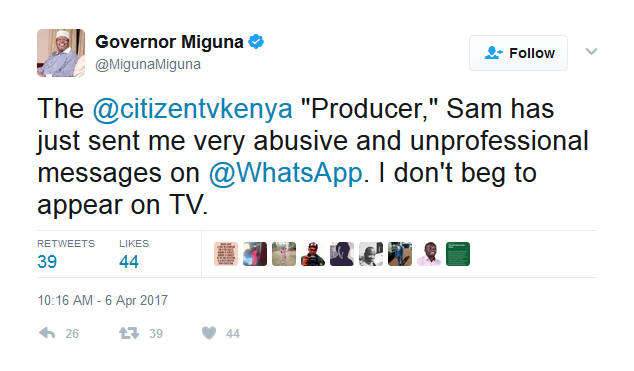Open the @citizentvkenya mention
Viewport: 634px width, 371px height.
click(192, 109)
